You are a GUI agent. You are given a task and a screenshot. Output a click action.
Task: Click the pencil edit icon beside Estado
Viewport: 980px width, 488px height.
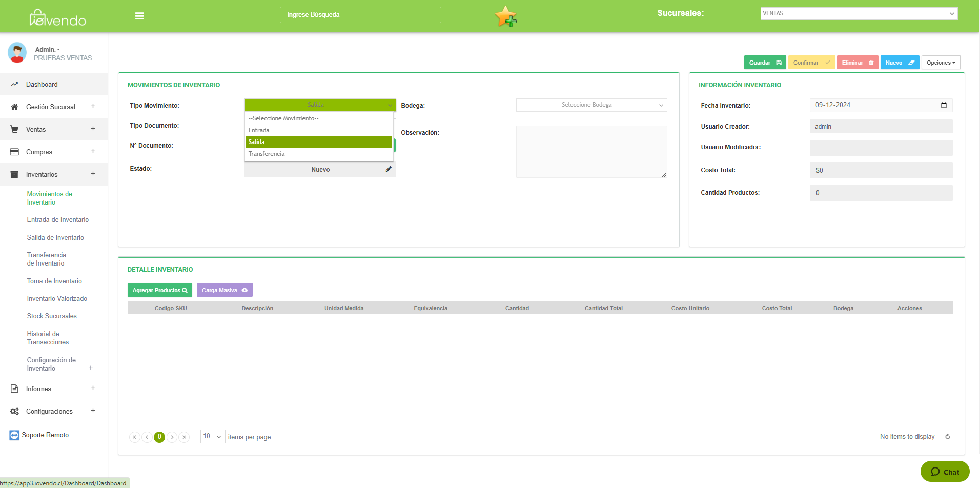click(389, 169)
